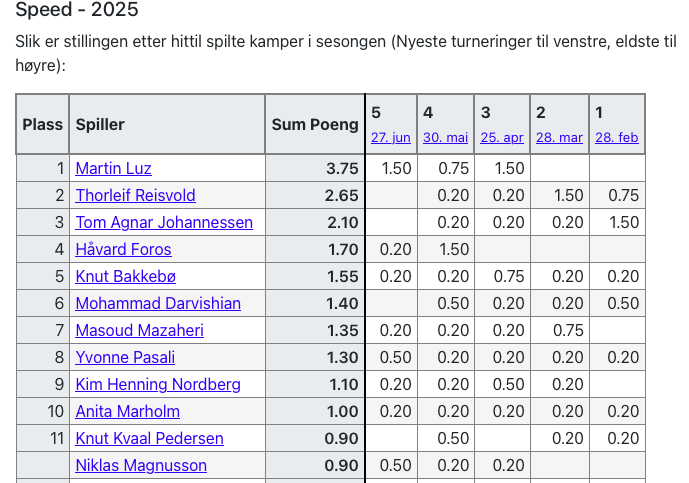689x483 pixels.
Task: Open Martin Luz player link
Action: point(113,168)
